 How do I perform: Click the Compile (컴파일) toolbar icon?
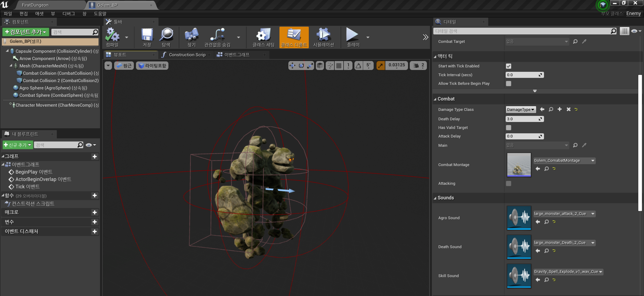[112, 35]
